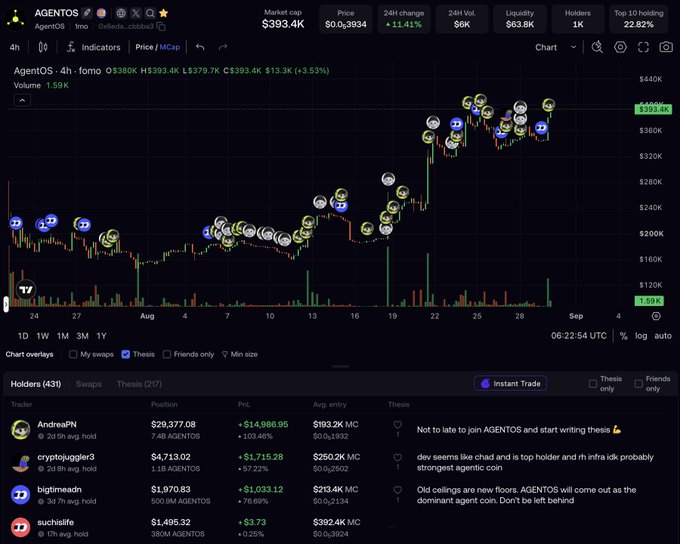Switch chart to MCap view
Viewport: 680px width, 544px height.
click(170, 47)
